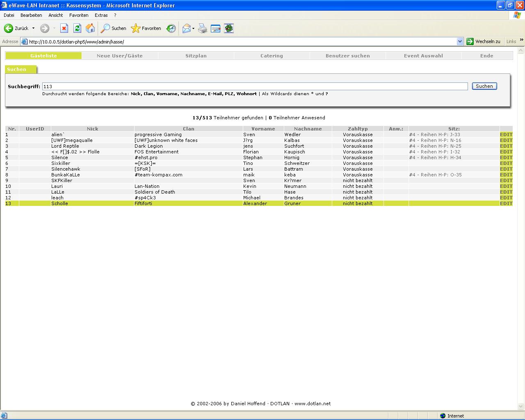The image size is (525, 420).
Task: Go to the Home page icon
Action: point(90,28)
